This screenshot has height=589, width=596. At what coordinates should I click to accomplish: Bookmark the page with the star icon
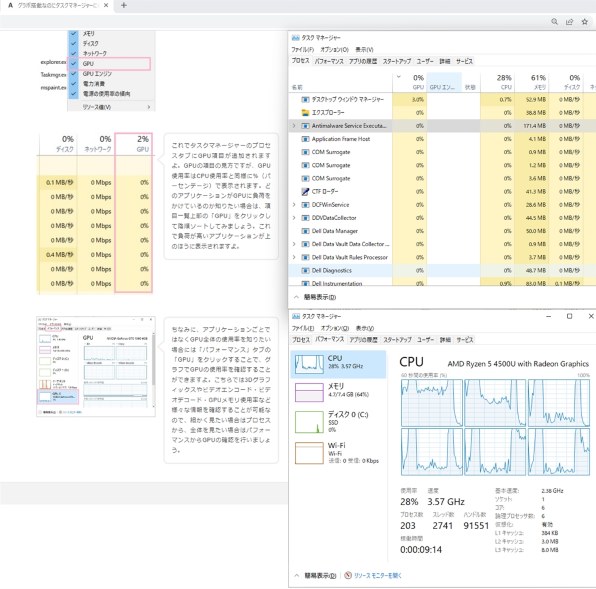(585, 22)
